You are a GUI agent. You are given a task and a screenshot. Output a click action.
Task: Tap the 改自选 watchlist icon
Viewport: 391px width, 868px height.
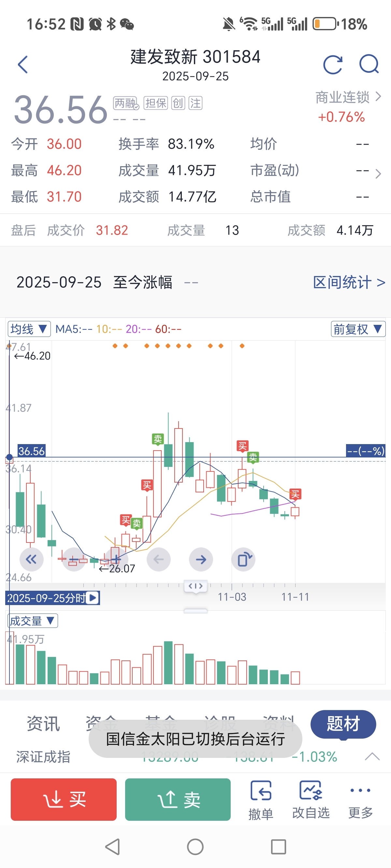coord(311,799)
